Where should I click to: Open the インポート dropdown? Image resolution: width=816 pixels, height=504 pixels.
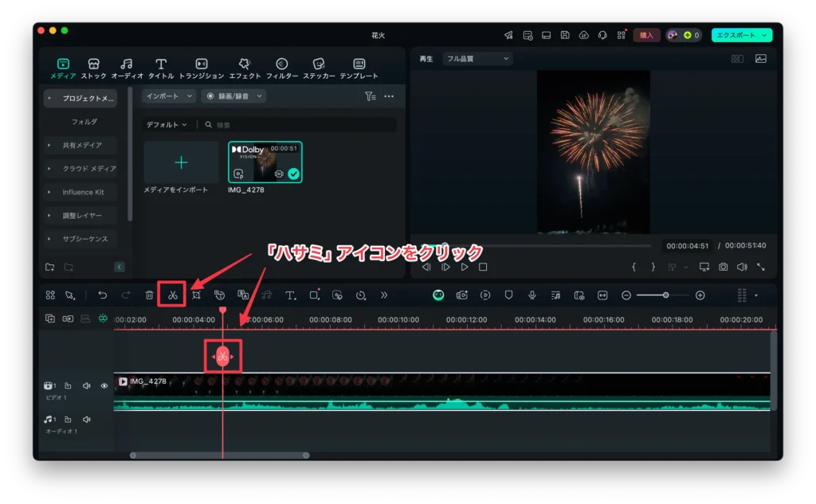(x=169, y=96)
